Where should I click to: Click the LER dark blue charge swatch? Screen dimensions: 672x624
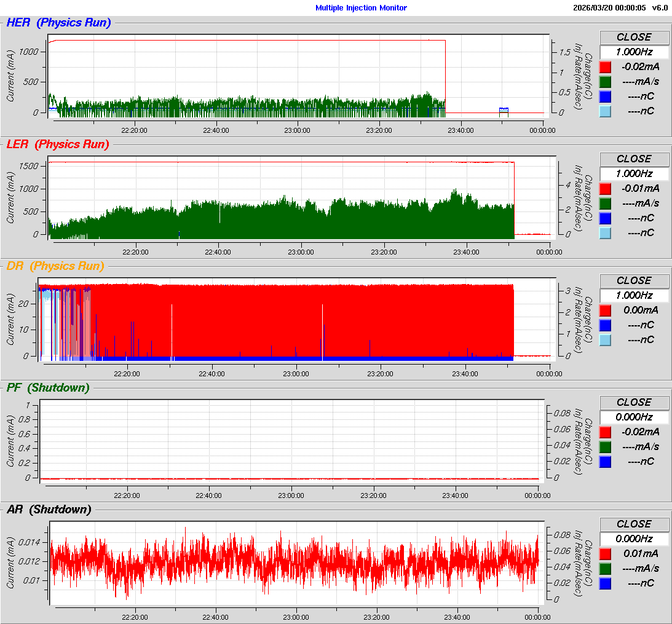coord(606,218)
